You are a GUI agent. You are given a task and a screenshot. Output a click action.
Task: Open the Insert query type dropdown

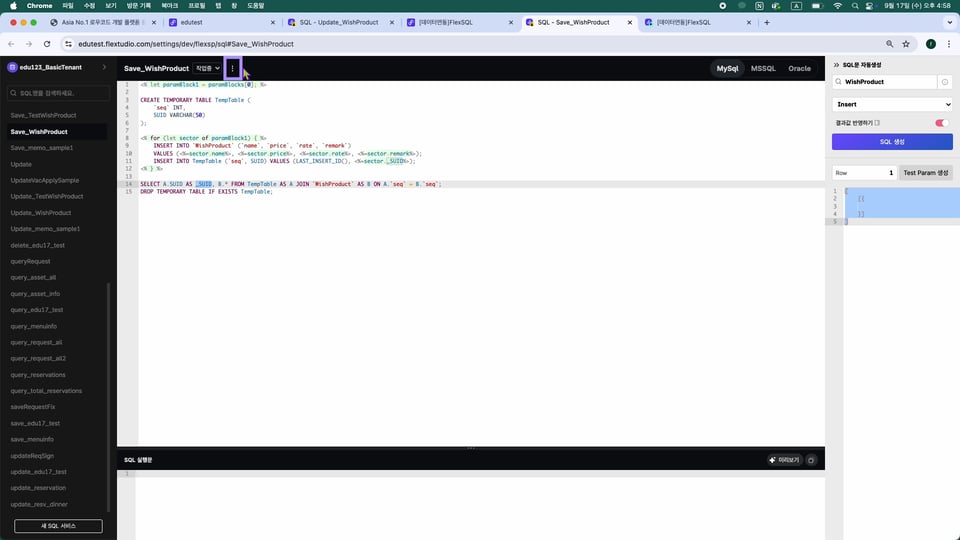tap(892, 105)
